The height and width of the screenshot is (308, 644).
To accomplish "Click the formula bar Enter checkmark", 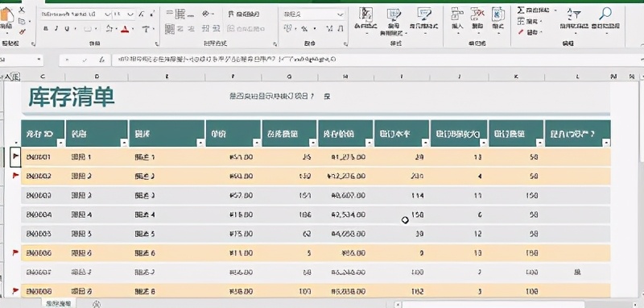I will tap(85, 60).
